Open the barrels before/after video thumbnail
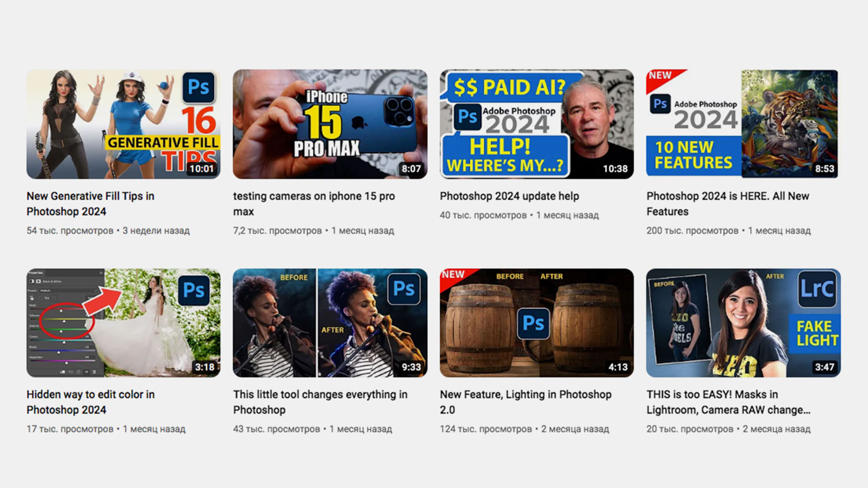The width and height of the screenshot is (868, 488). 537,323
